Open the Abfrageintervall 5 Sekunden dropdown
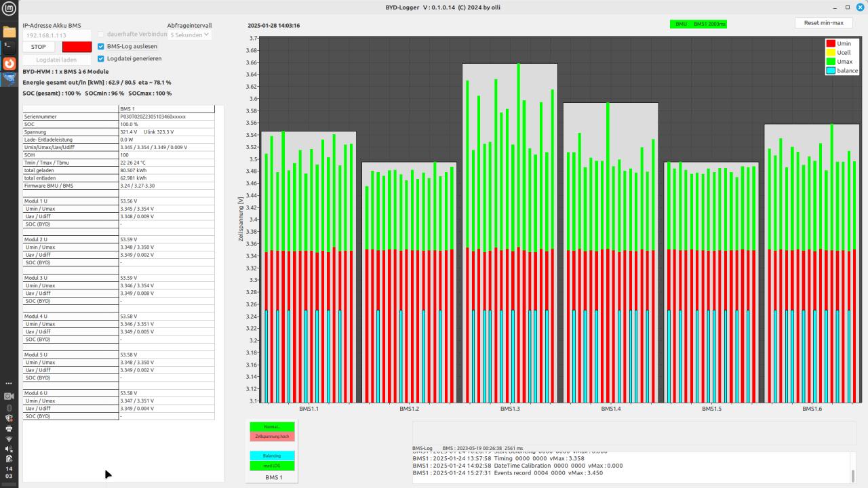This screenshot has height=488, width=868. coord(190,34)
